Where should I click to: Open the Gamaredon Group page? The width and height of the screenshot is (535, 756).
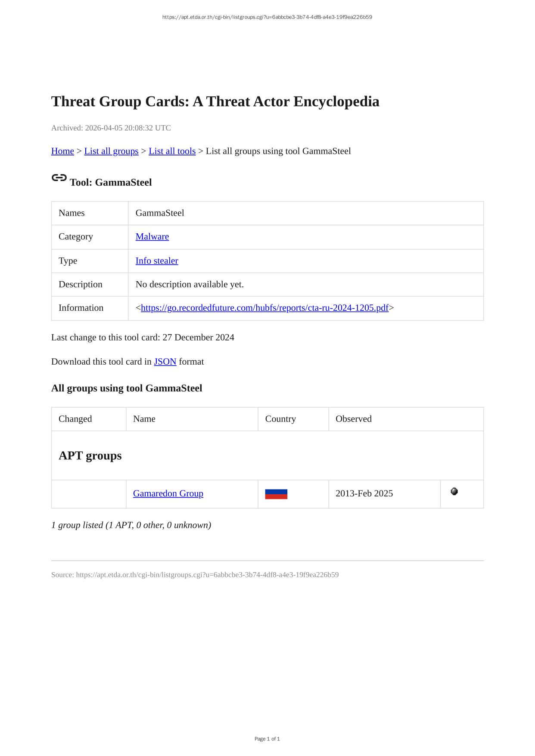click(168, 494)
